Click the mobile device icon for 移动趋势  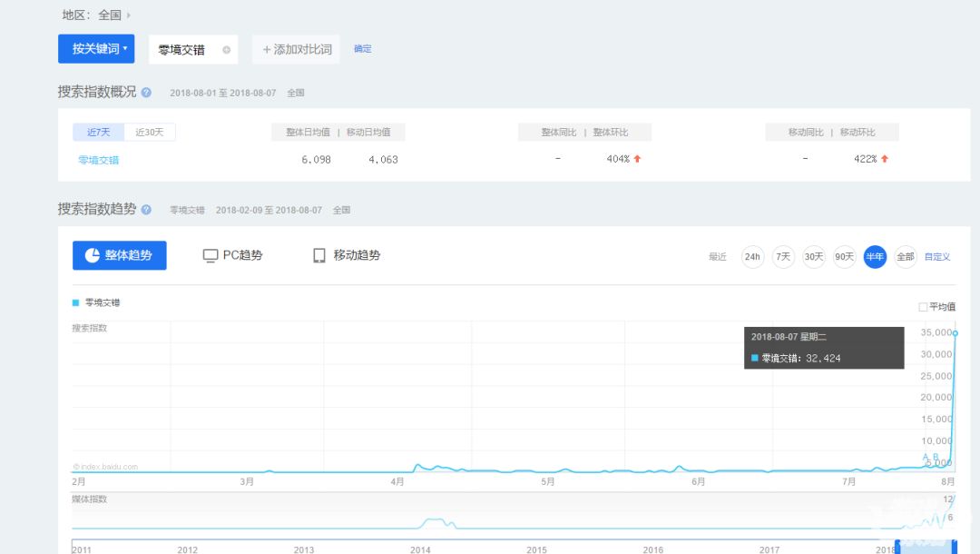point(319,255)
